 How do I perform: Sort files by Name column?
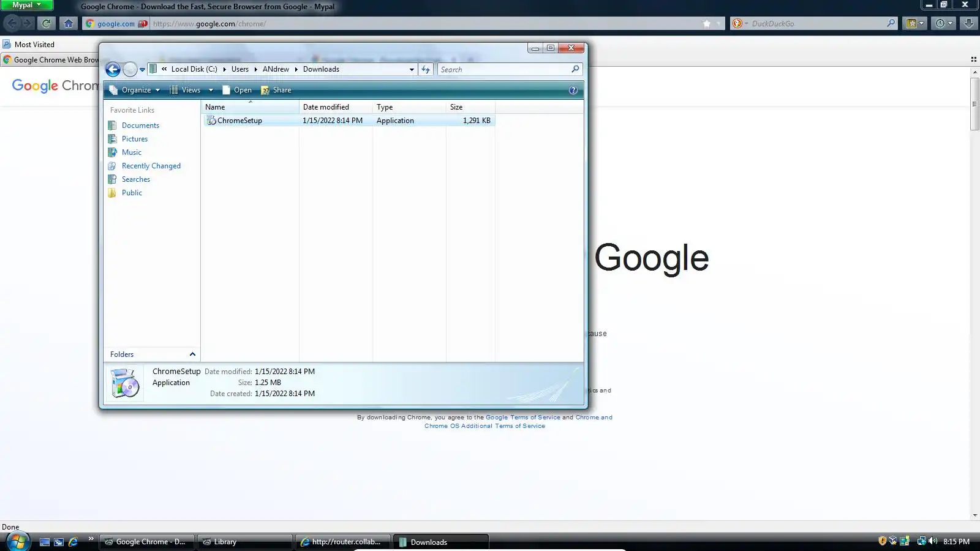click(250, 107)
